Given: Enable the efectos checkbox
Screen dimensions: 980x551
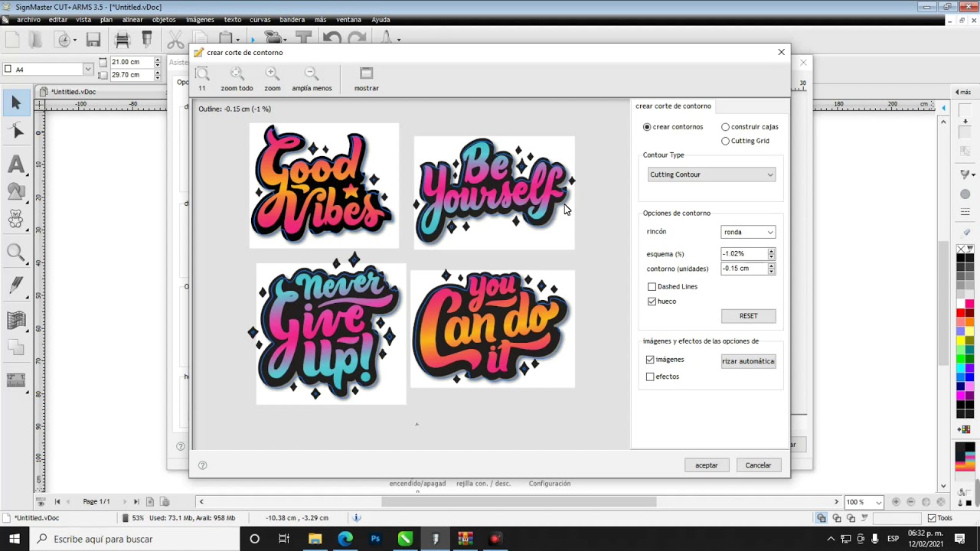Looking at the screenshot, I should click(650, 377).
